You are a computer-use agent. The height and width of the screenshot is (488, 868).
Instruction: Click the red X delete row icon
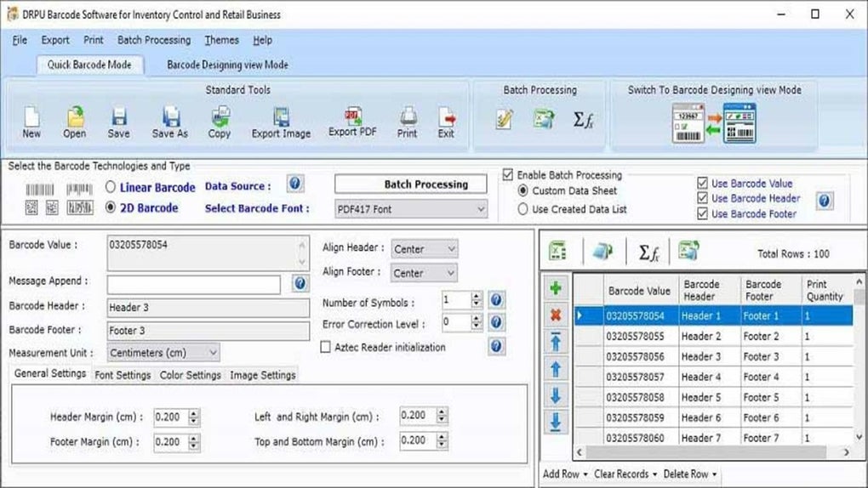[556, 315]
